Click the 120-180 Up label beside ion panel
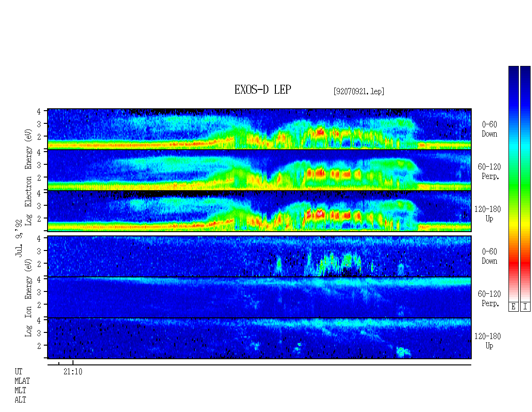Image resolution: width=532 pixels, height=412 pixels. tap(488, 341)
